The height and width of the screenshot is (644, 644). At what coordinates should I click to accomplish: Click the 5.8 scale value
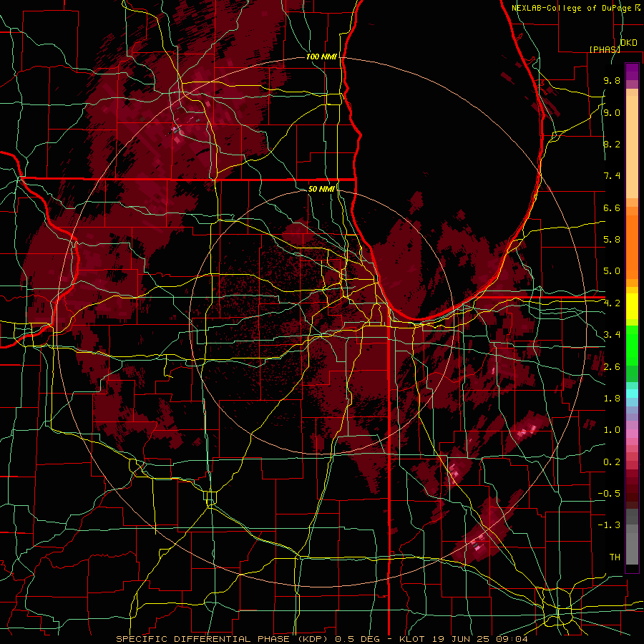click(x=612, y=240)
